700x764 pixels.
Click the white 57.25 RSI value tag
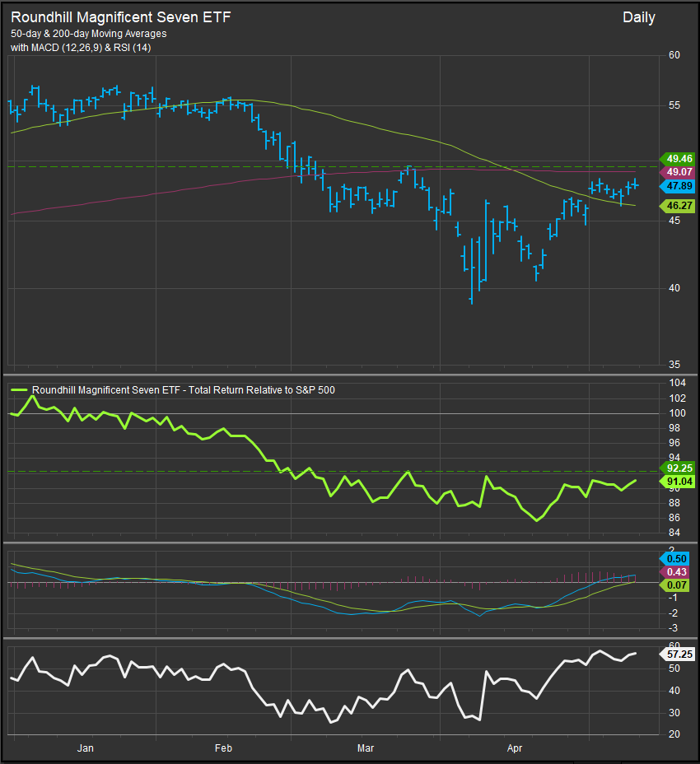click(x=677, y=654)
